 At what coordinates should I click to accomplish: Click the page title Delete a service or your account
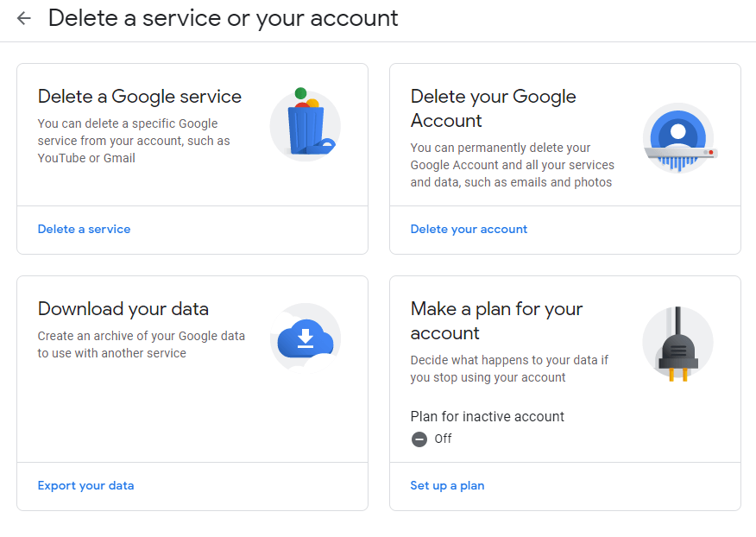coord(223,18)
